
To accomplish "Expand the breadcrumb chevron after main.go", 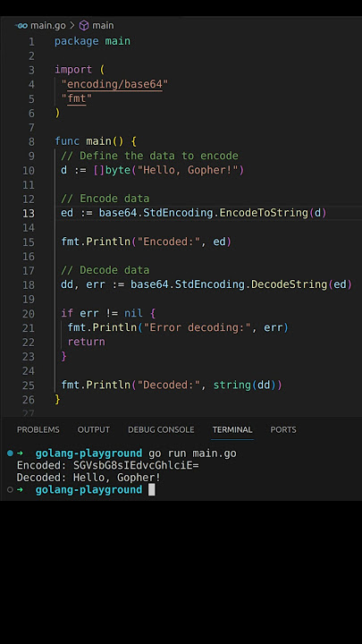I will click(x=72, y=25).
